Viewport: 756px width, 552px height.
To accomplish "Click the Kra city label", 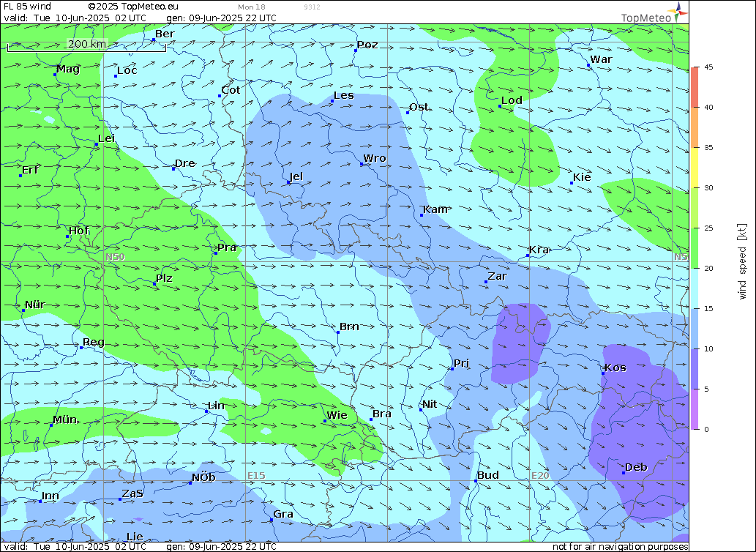I will click(x=539, y=250).
